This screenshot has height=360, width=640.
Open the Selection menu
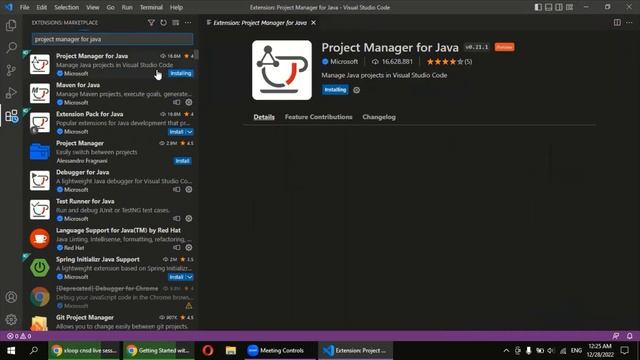click(67, 7)
